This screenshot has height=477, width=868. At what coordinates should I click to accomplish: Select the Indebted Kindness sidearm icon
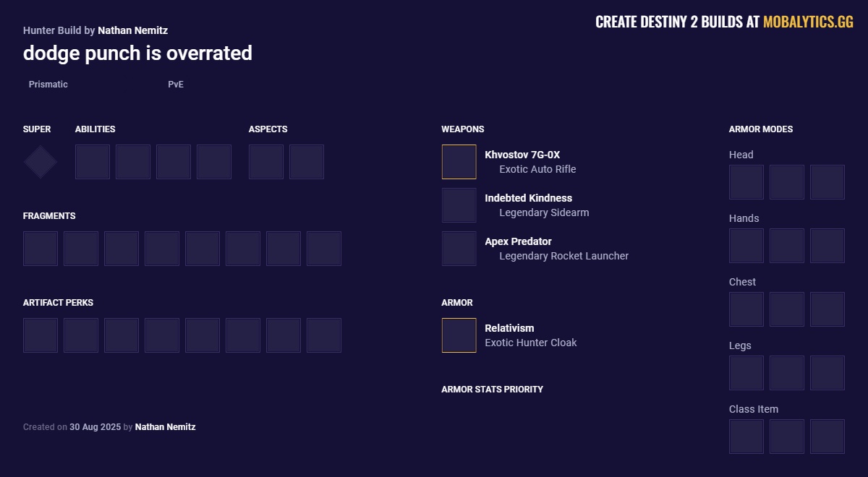pyautogui.click(x=459, y=205)
